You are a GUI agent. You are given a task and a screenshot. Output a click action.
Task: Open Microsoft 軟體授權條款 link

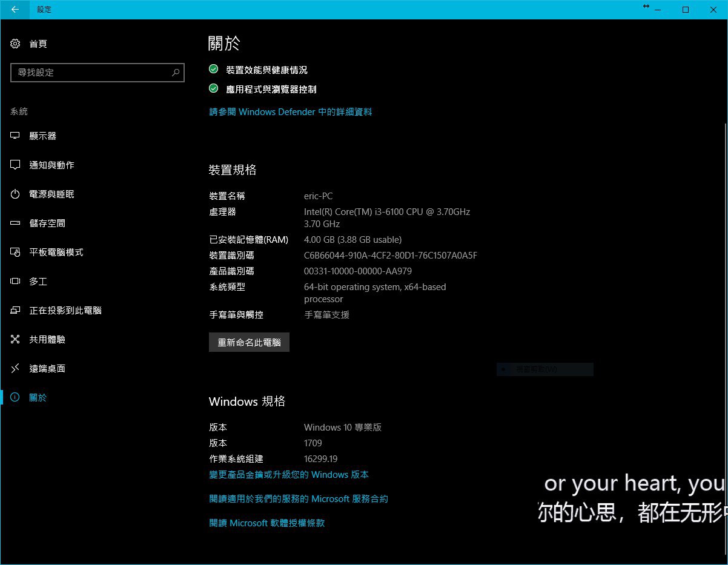tap(267, 523)
